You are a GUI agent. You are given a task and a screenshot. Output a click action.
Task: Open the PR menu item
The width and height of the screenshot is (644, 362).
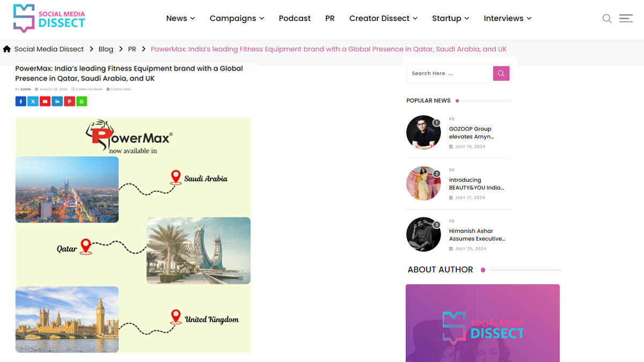click(x=330, y=18)
